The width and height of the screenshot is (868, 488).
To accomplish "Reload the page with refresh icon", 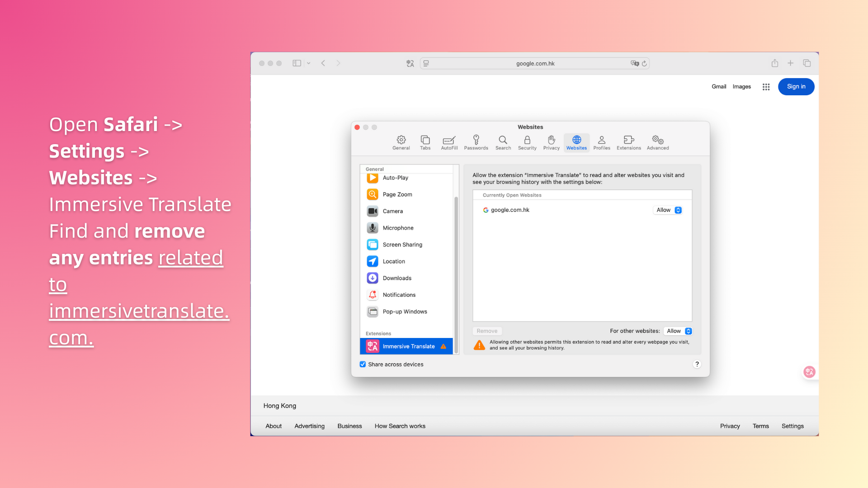I will (x=644, y=63).
